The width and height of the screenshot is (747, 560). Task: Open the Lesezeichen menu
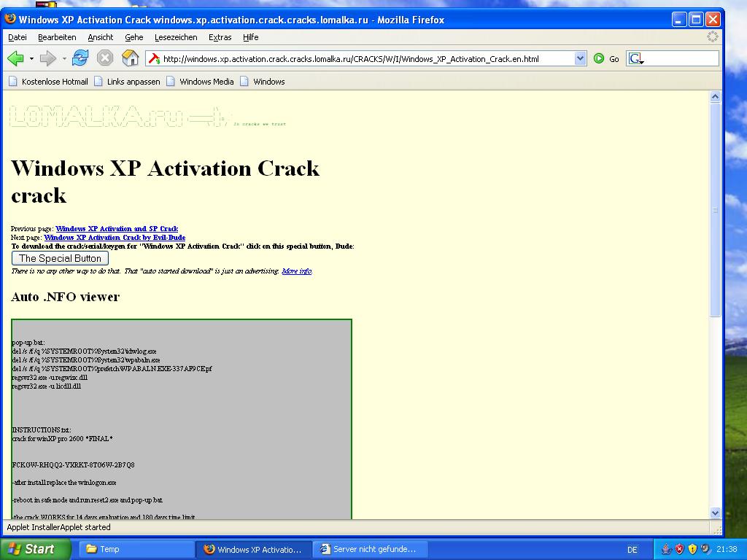click(176, 37)
